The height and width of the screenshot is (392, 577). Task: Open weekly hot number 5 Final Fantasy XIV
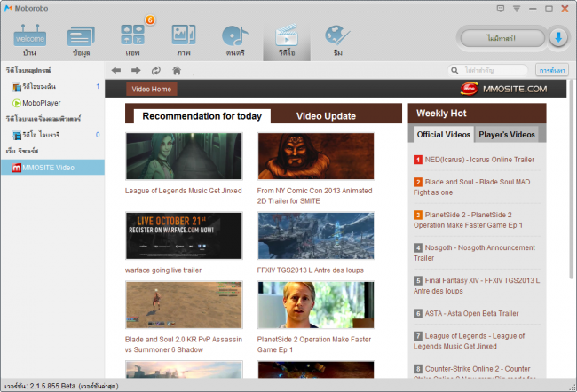(477, 286)
